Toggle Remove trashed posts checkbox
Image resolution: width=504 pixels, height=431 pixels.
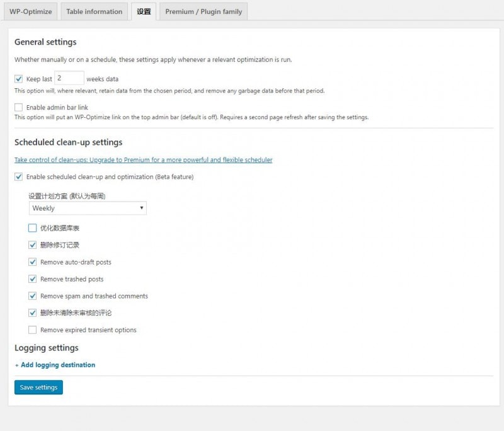pyautogui.click(x=33, y=279)
